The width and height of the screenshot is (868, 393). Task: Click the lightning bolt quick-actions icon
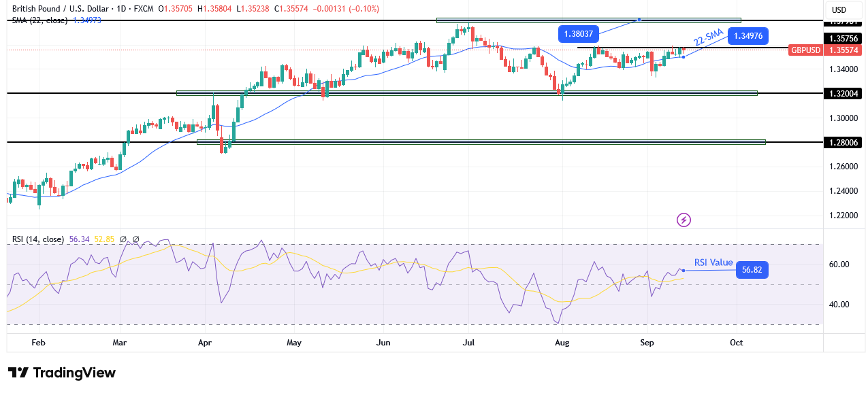(x=682, y=220)
